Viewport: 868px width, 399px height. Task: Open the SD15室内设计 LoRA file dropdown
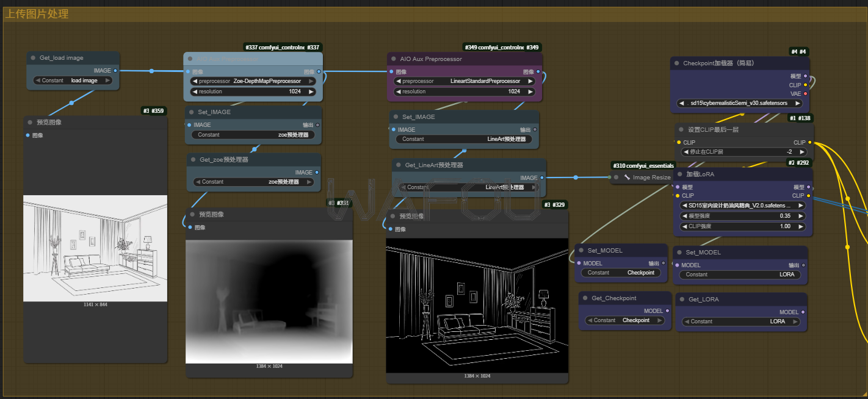pyautogui.click(x=743, y=206)
